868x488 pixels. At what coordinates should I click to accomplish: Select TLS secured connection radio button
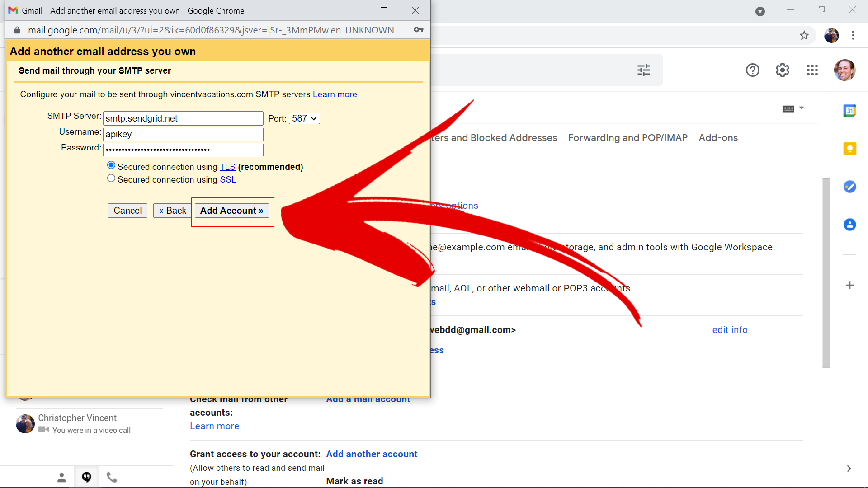click(111, 165)
